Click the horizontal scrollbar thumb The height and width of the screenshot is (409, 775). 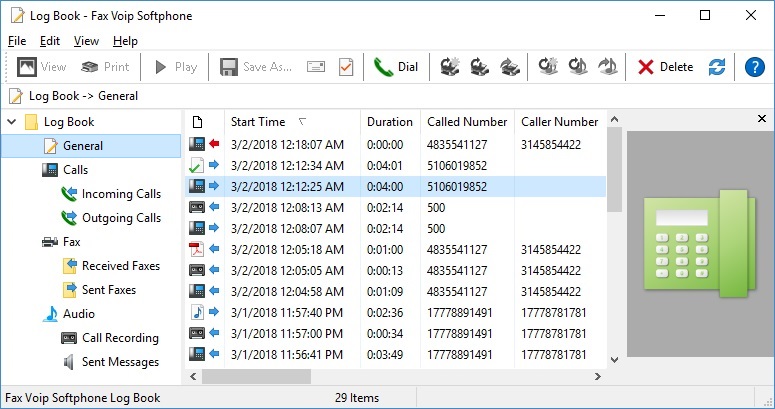pos(256,376)
